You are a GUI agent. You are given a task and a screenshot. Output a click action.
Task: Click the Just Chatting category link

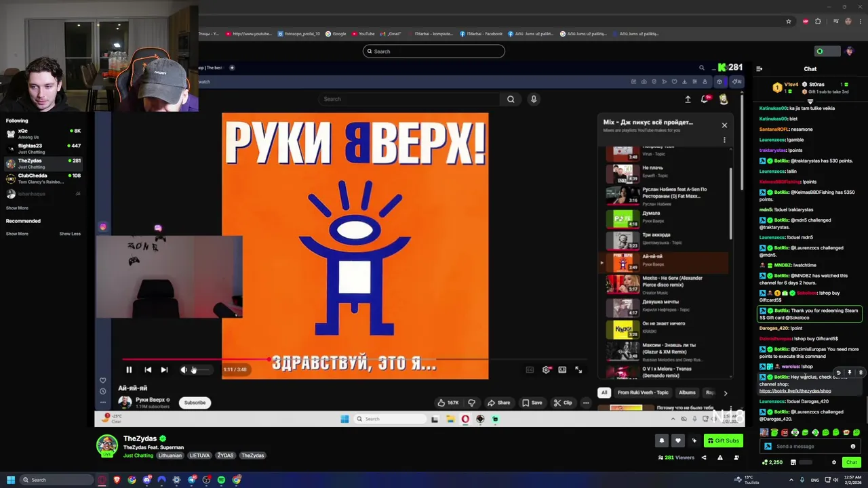[x=138, y=455]
